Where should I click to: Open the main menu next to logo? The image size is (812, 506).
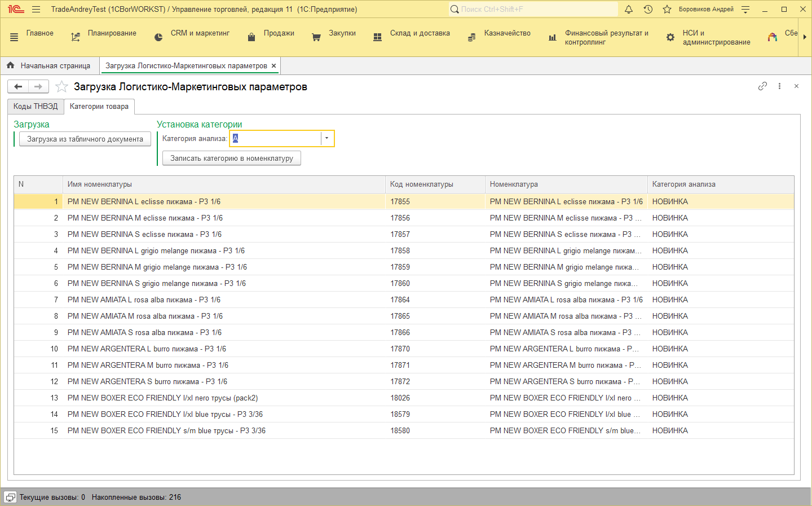36,9
